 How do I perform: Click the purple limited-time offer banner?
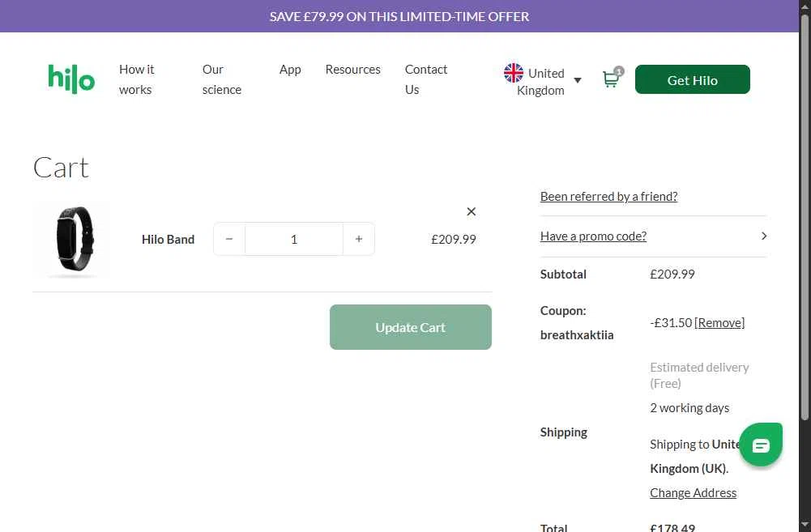(x=399, y=16)
